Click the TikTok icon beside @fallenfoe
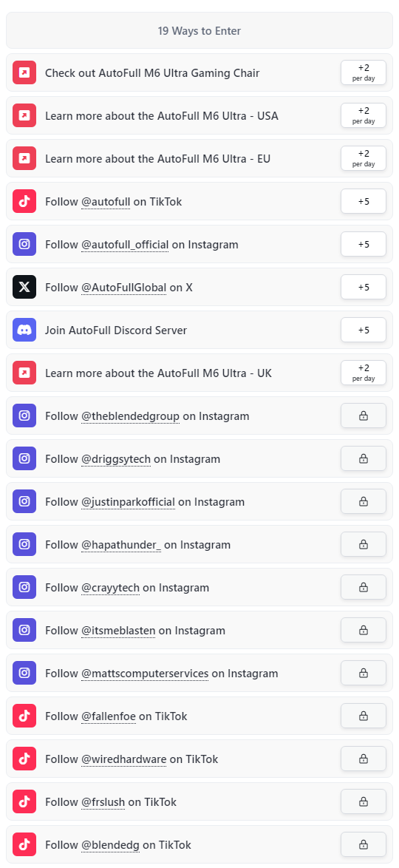 coord(24,716)
